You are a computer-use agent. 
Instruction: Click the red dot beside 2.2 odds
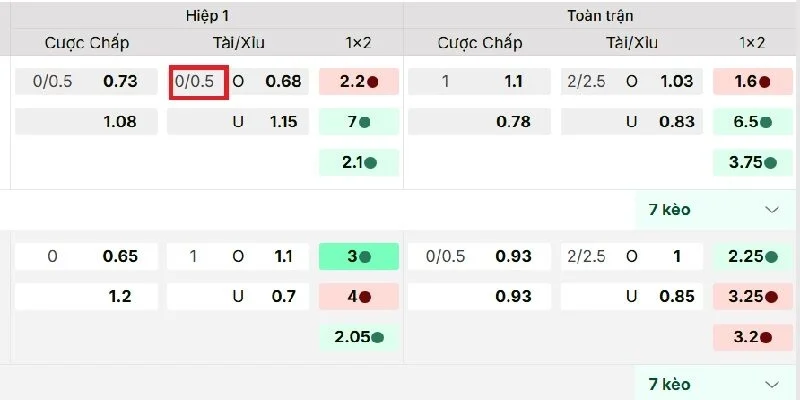click(372, 83)
